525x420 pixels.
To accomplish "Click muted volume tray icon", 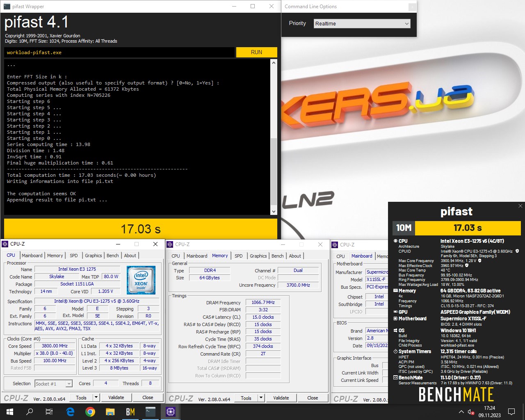I will 471,412.
